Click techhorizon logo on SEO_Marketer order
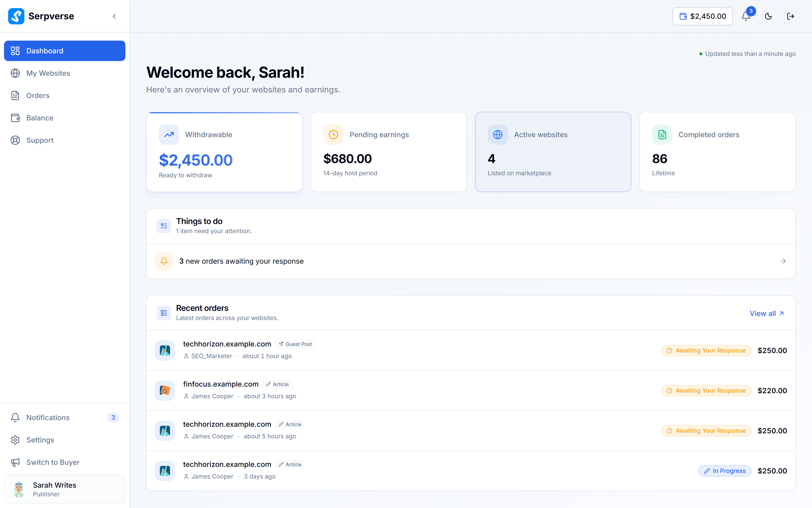 [x=165, y=350]
